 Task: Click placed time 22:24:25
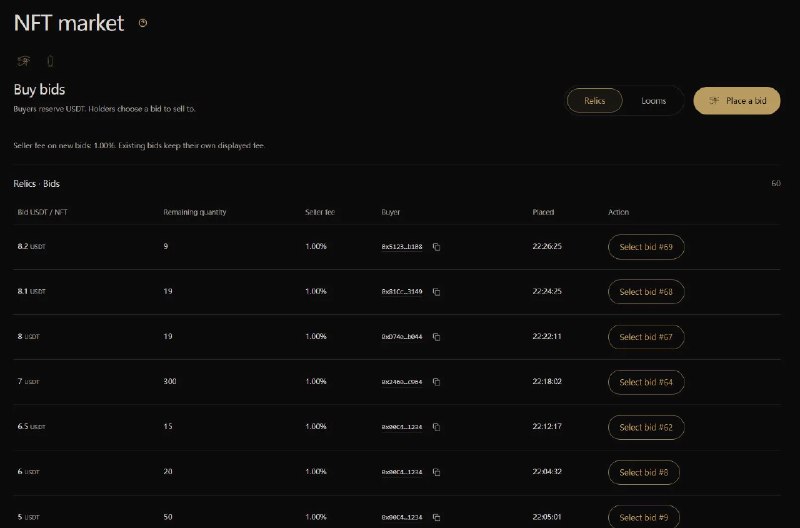(x=547, y=291)
